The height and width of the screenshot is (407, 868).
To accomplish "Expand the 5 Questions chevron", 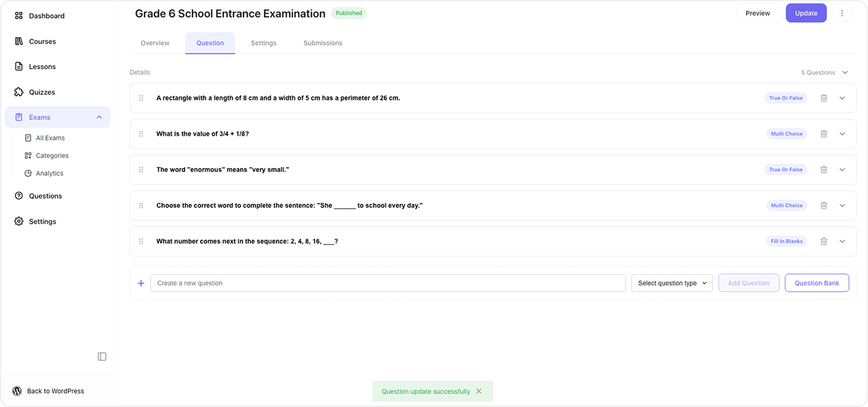I will point(845,73).
